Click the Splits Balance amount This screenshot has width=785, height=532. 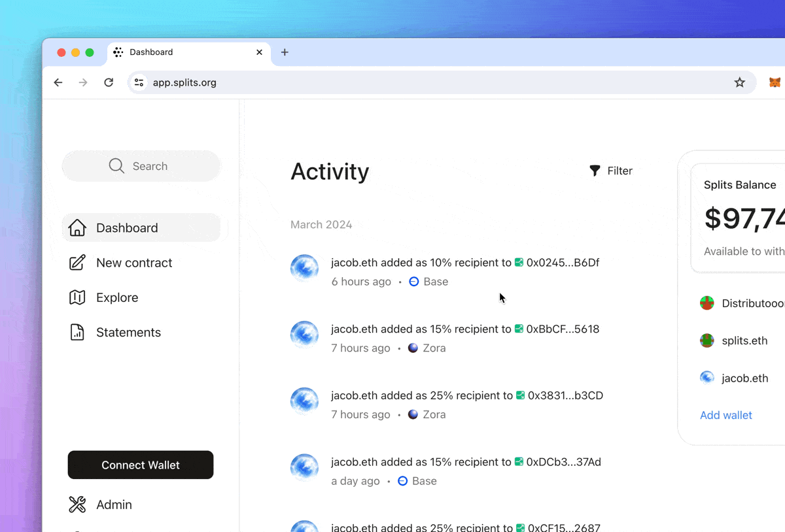click(744, 218)
